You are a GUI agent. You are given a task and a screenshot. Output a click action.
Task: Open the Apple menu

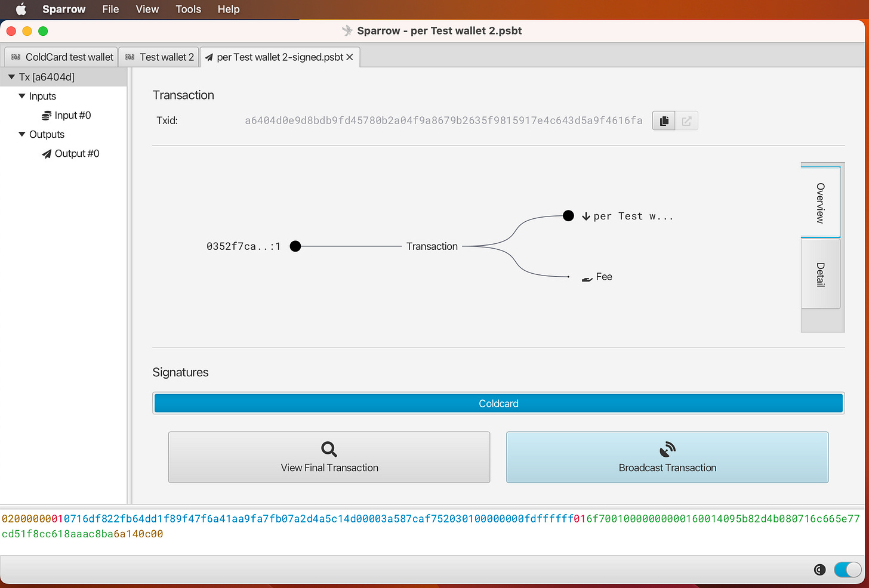coord(21,9)
